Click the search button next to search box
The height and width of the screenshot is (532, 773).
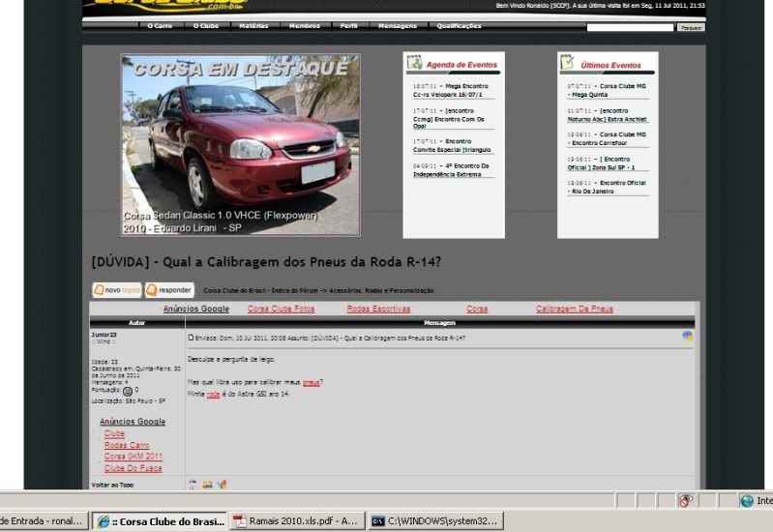pos(691,28)
